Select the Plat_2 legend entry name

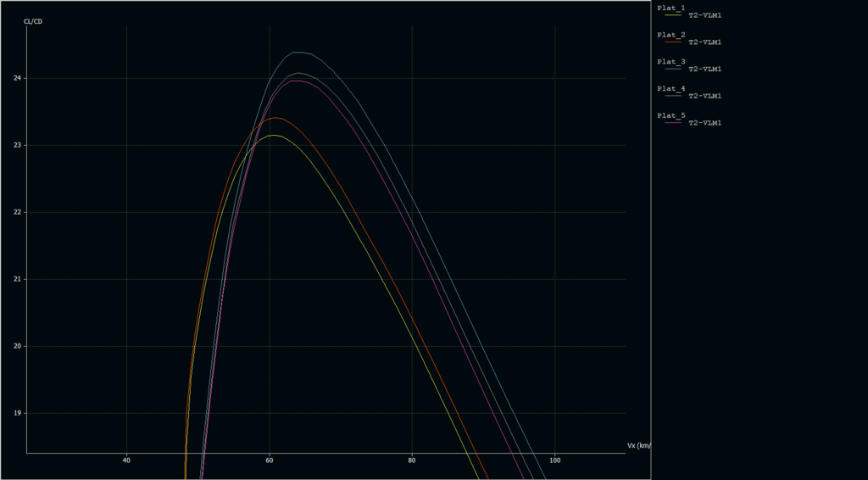671,35
